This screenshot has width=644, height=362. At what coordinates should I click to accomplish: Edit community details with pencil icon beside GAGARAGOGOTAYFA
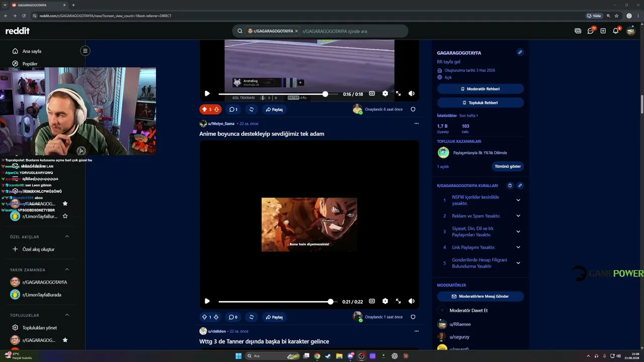pos(520,52)
